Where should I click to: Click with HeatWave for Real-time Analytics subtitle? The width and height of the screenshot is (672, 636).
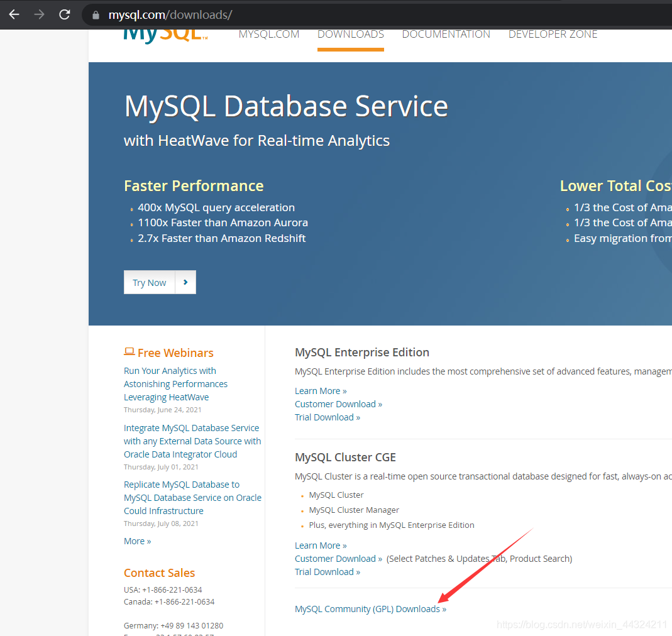tap(256, 141)
